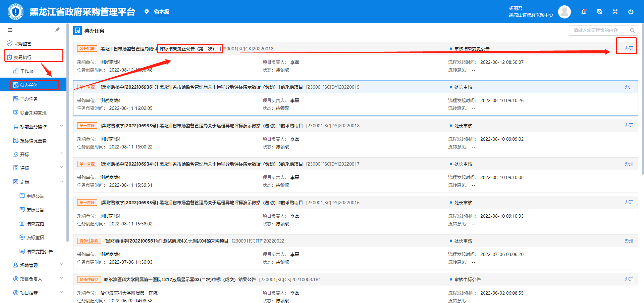Click 办理 for project 06936号

pos(629,87)
